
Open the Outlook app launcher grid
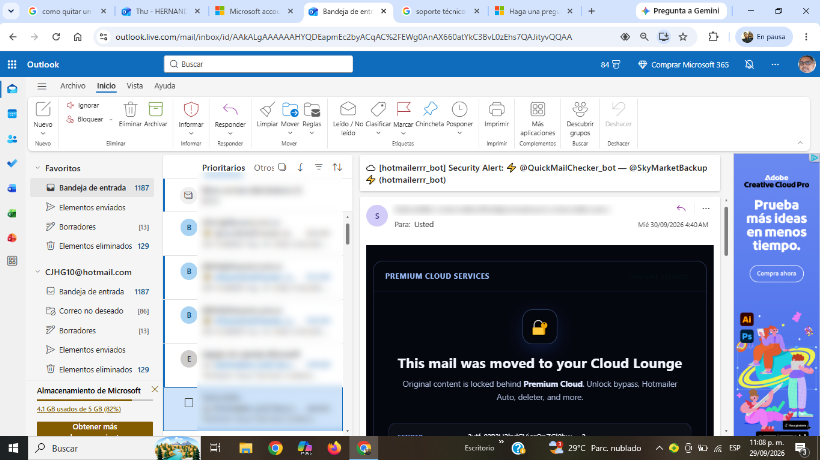[x=12, y=65]
